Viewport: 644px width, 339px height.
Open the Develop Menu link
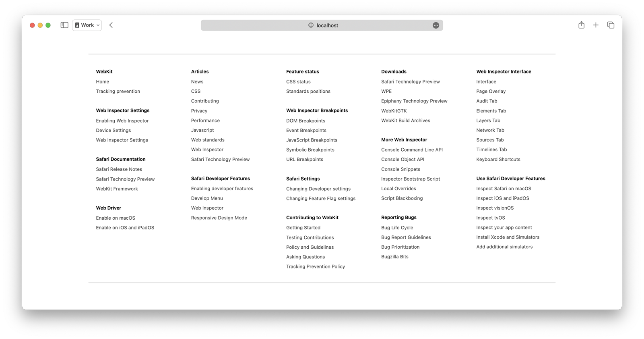tap(207, 198)
